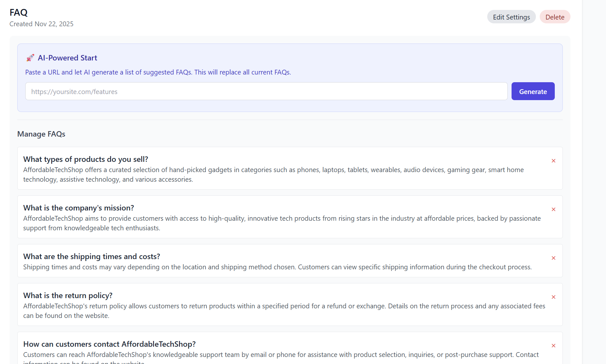Image resolution: width=606 pixels, height=364 pixels.
Task: Click the shipping times question text
Action: 92,256
